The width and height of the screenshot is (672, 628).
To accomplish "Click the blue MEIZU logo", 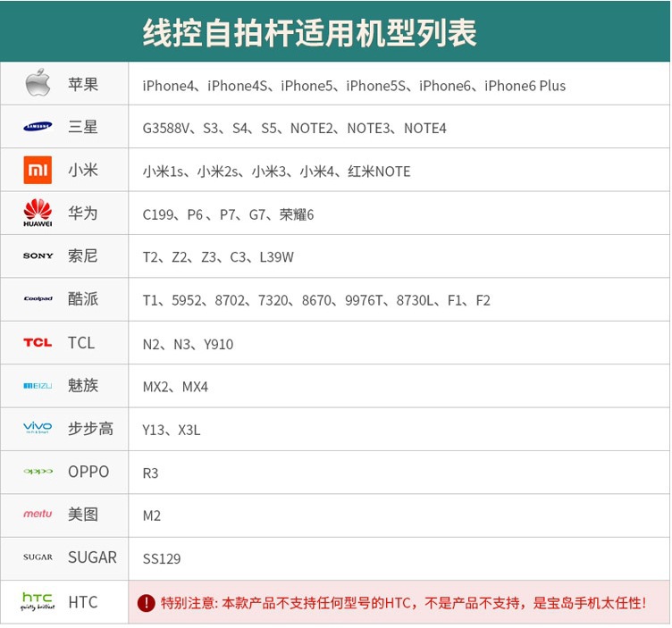I will point(38,386).
